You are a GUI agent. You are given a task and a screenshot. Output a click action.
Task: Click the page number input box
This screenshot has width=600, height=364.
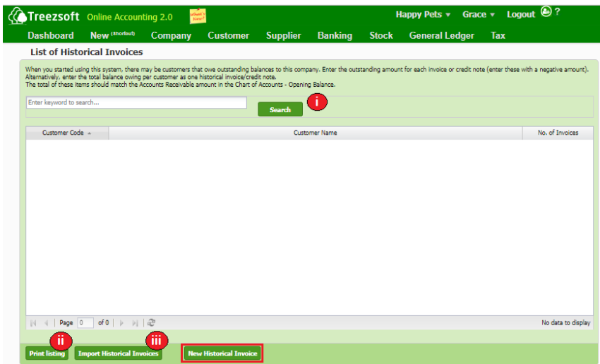pos(85,322)
